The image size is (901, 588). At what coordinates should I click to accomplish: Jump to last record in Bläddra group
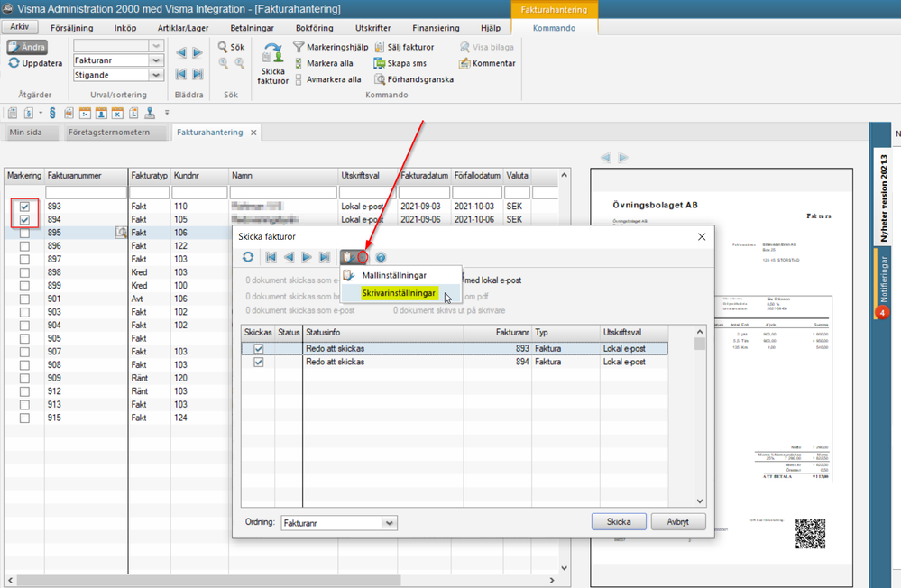198,74
